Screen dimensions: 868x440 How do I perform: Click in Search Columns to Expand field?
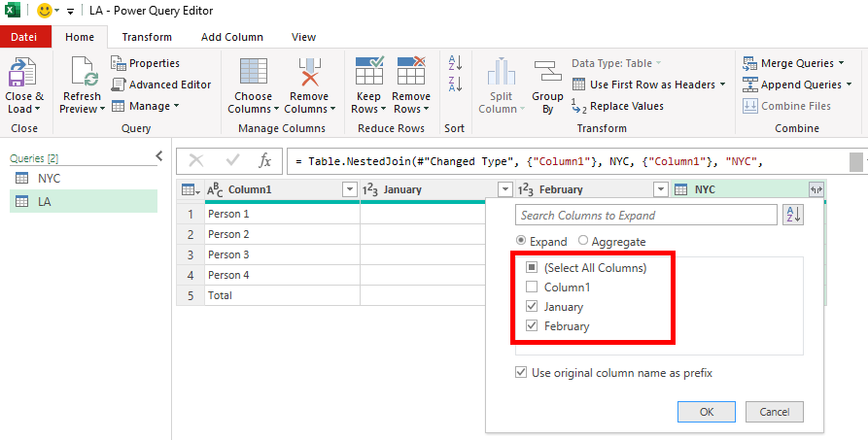645,216
